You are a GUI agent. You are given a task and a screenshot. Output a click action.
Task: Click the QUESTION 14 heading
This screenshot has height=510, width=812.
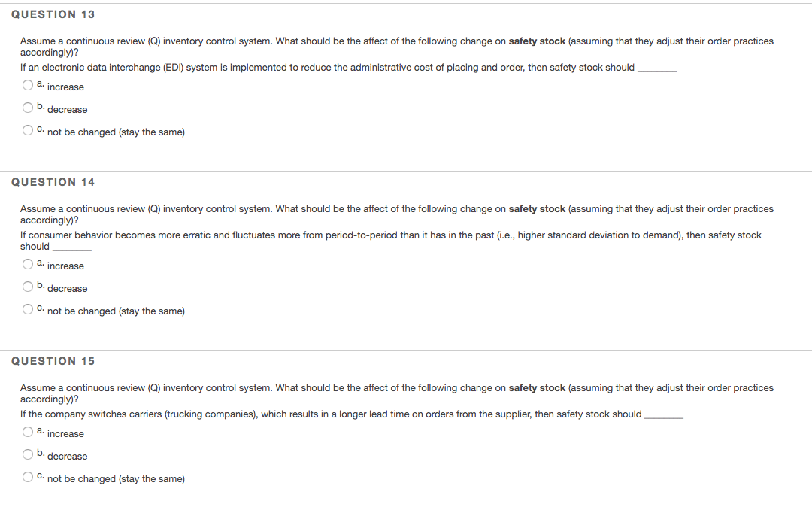[x=53, y=181]
